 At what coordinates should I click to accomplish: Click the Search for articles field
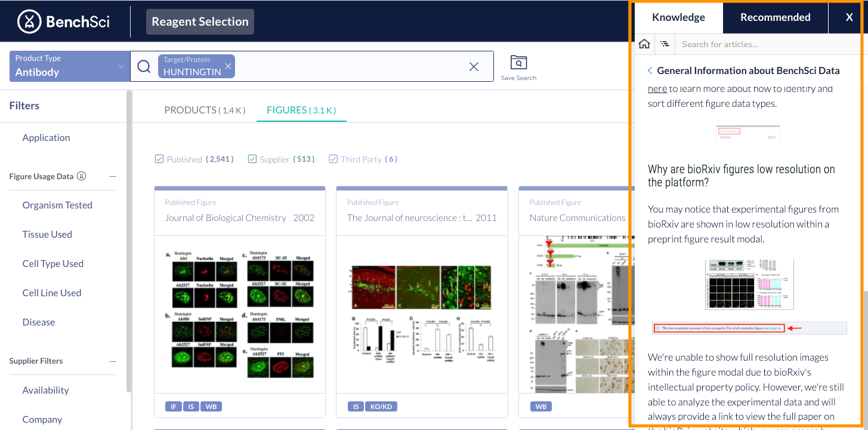click(x=768, y=44)
